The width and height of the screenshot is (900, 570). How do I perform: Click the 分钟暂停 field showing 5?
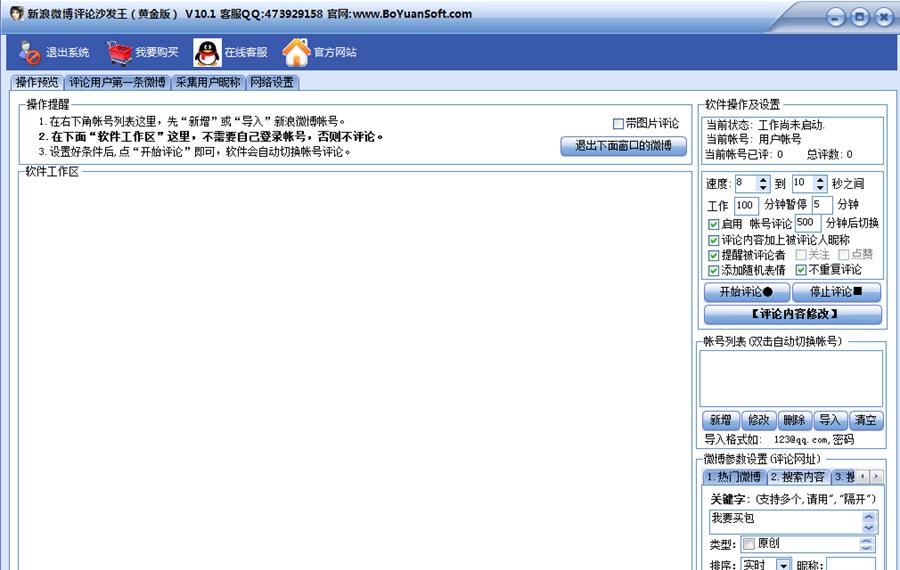(822, 205)
